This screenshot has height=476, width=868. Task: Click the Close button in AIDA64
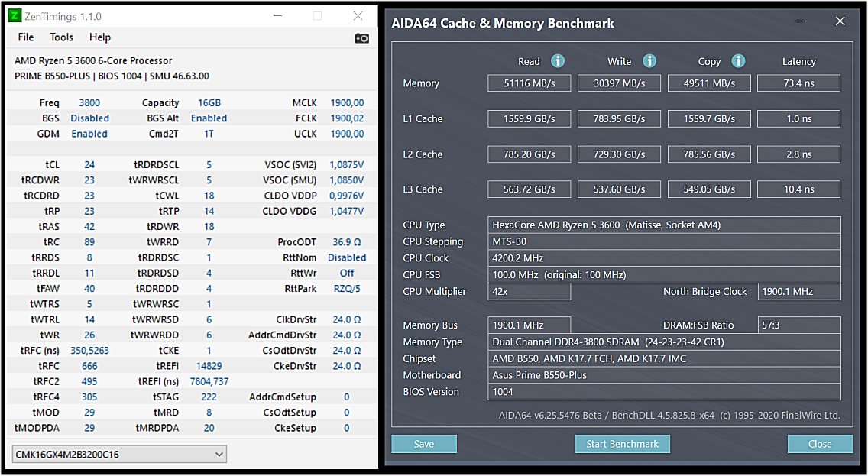[820, 444]
